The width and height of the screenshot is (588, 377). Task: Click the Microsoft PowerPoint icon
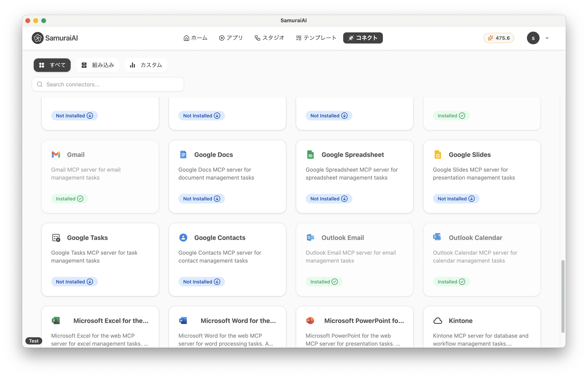[310, 320]
